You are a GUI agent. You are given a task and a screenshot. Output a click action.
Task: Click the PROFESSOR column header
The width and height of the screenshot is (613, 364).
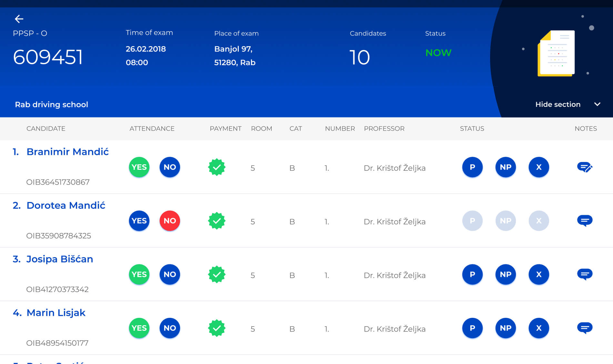(384, 128)
